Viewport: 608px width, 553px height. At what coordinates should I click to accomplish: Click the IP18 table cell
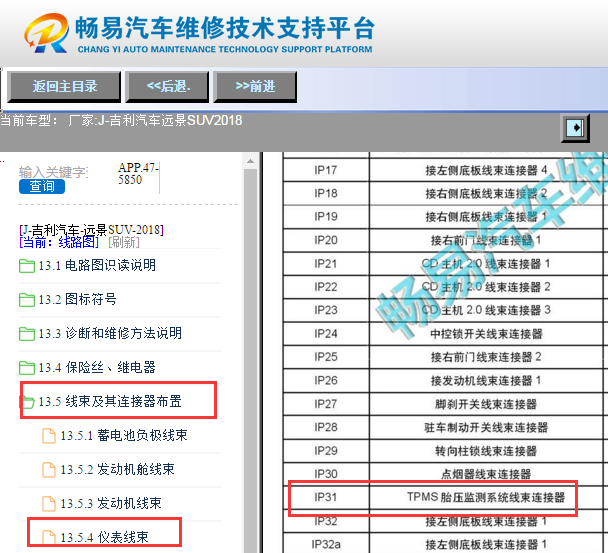pyautogui.click(x=326, y=193)
